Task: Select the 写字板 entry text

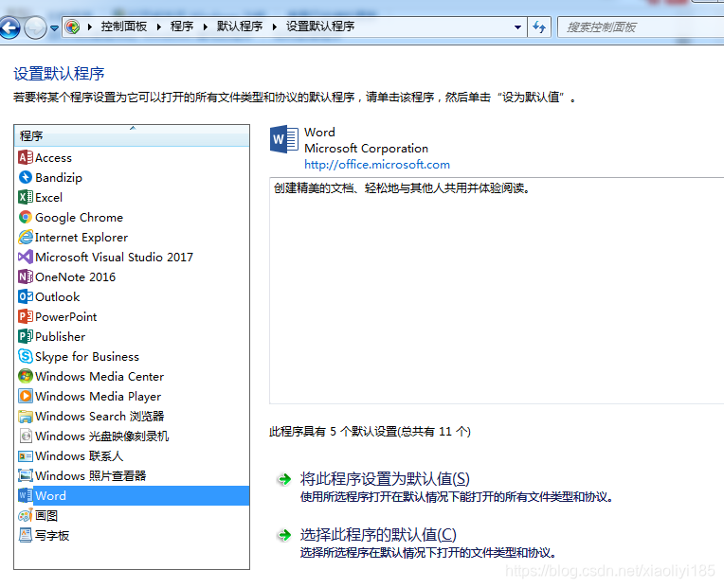Action: (x=52, y=535)
